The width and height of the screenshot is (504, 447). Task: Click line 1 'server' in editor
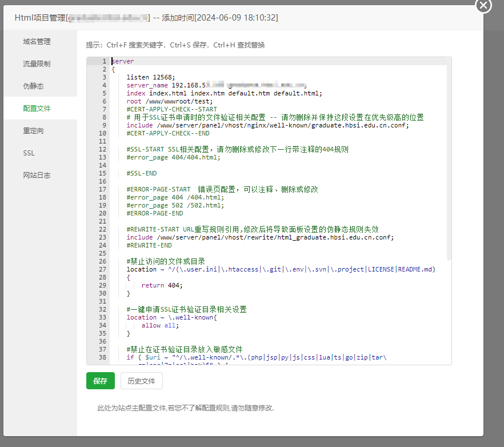123,61
